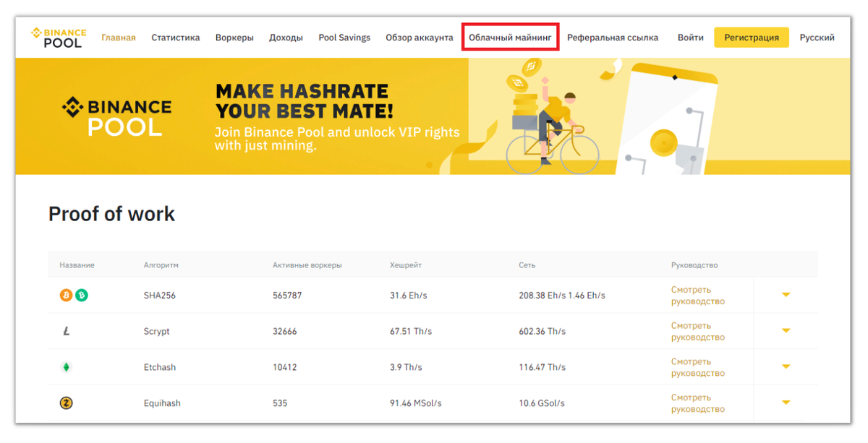Click the Алгоритм column header

[x=161, y=265]
